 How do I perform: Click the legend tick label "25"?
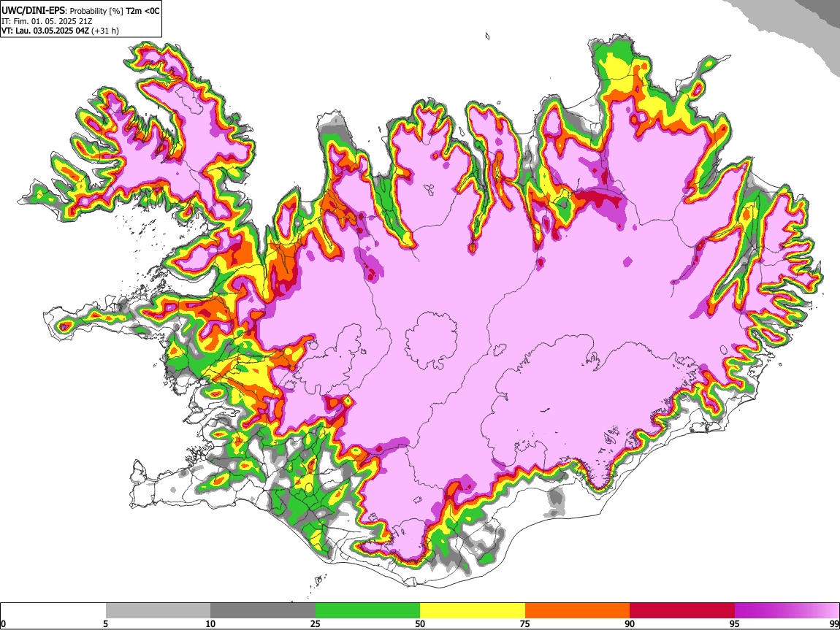[316, 623]
